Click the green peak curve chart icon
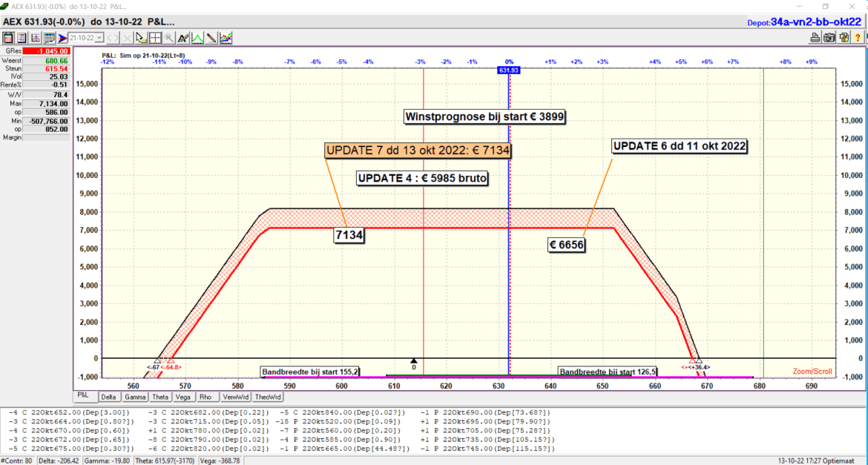 coord(197,39)
